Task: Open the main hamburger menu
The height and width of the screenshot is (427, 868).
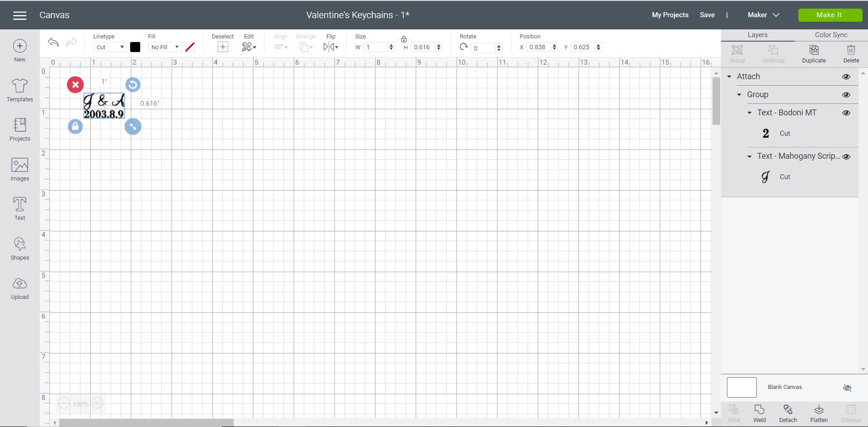Action: [19, 15]
